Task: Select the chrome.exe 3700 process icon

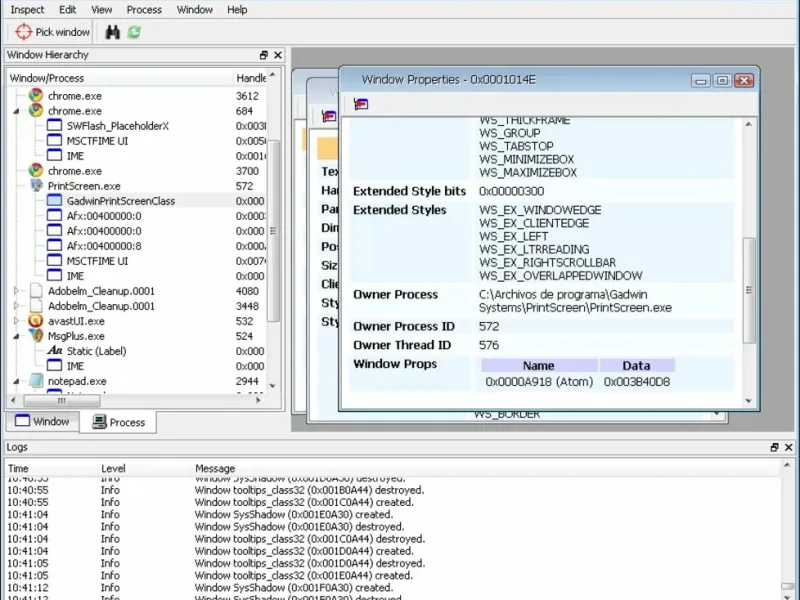Action: (x=36, y=170)
